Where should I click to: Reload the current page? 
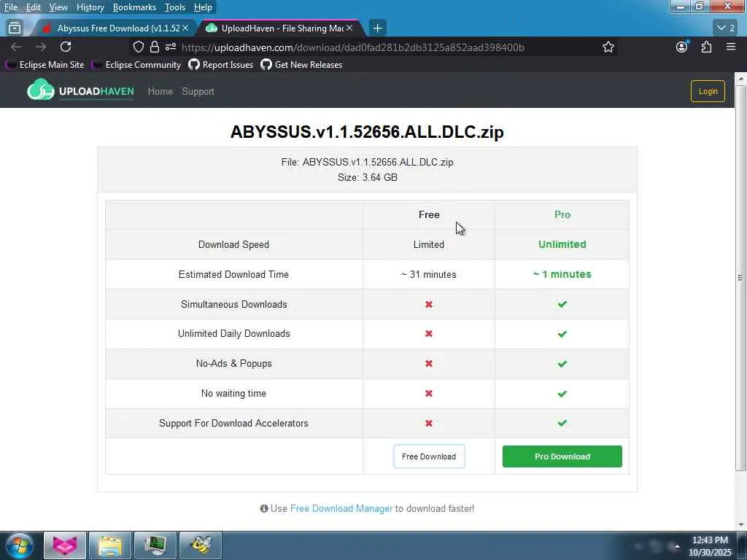pyautogui.click(x=66, y=47)
